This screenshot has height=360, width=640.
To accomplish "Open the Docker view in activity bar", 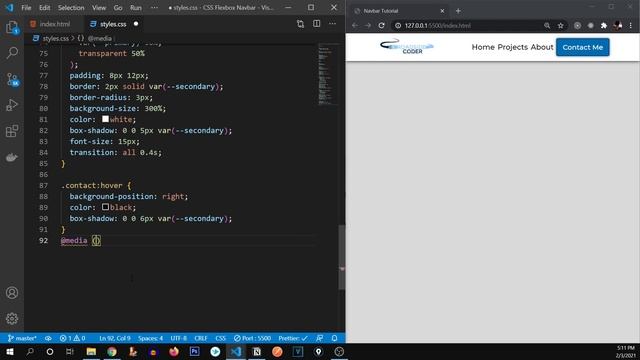I will coord(12,157).
